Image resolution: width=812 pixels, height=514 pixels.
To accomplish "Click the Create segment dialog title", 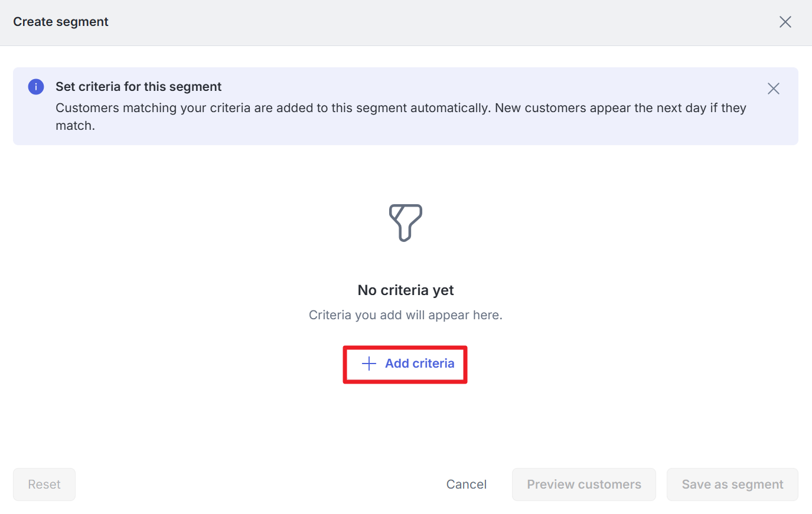I will (61, 22).
